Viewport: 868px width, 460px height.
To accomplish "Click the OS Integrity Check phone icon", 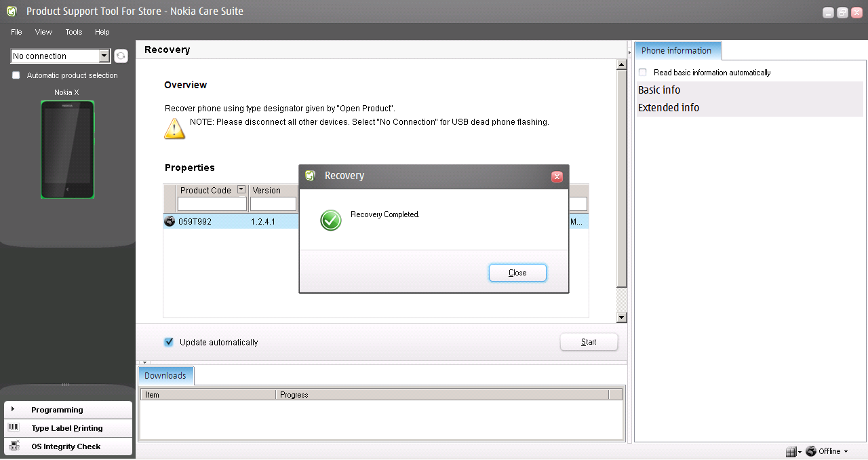I will [14, 446].
